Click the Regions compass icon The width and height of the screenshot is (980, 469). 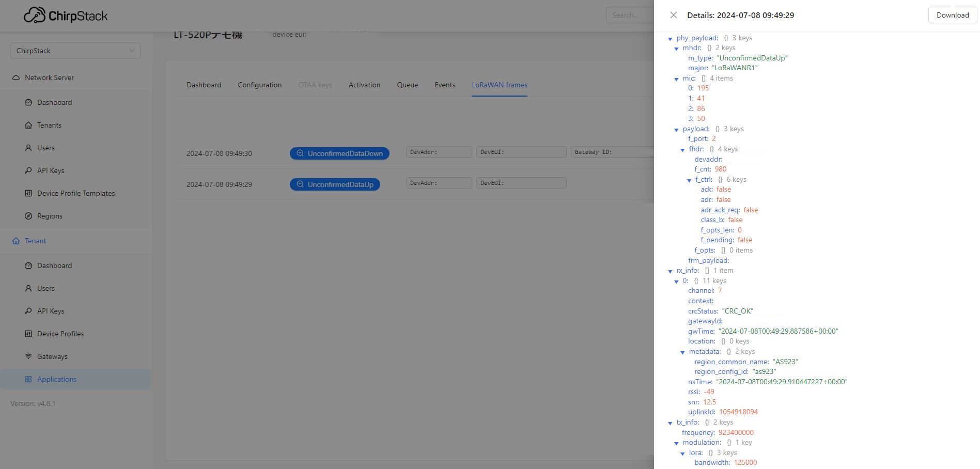pos(28,216)
